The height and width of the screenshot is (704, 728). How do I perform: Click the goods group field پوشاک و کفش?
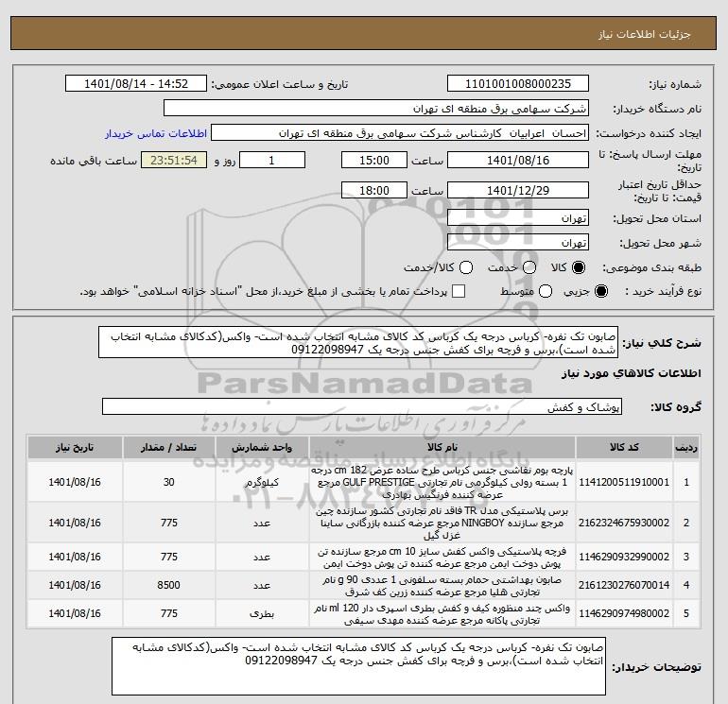[362, 406]
